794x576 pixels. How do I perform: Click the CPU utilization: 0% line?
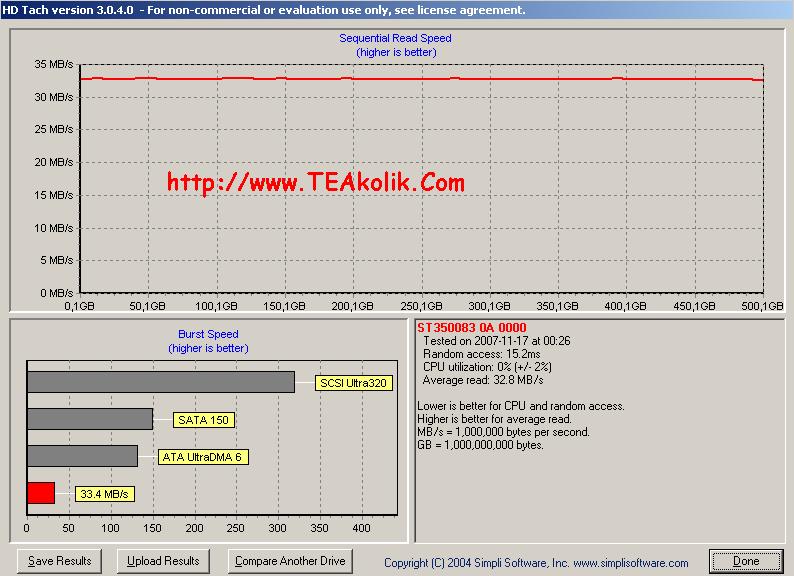tap(487, 367)
